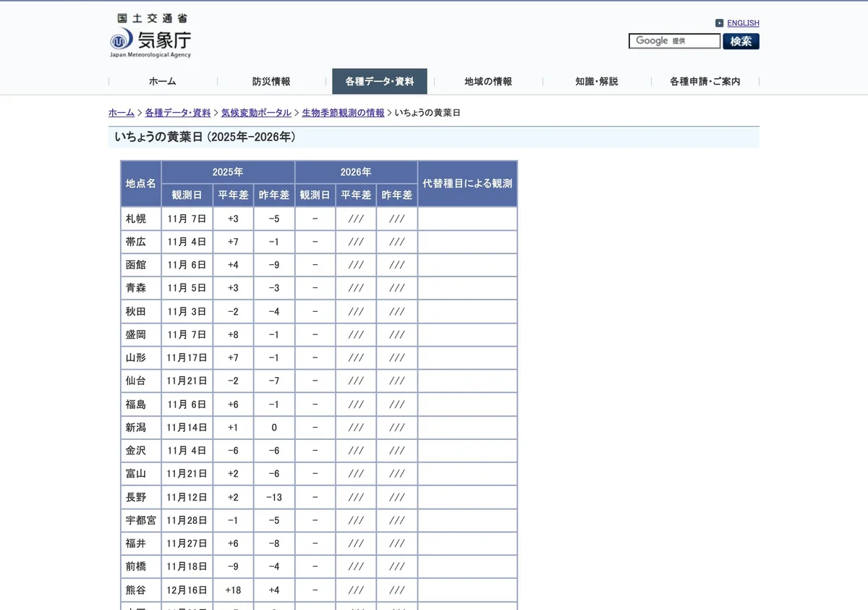Click the 地点名 column header
The height and width of the screenshot is (610, 868).
141,184
